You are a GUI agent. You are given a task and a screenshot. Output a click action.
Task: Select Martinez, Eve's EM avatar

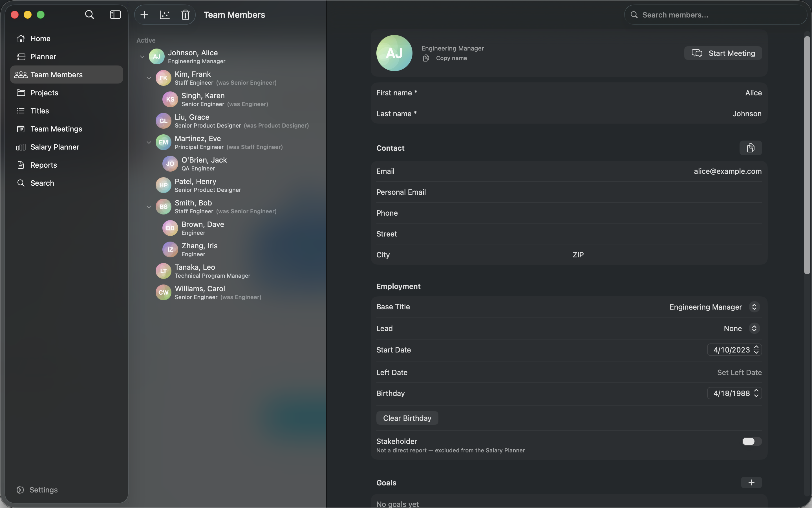164,143
